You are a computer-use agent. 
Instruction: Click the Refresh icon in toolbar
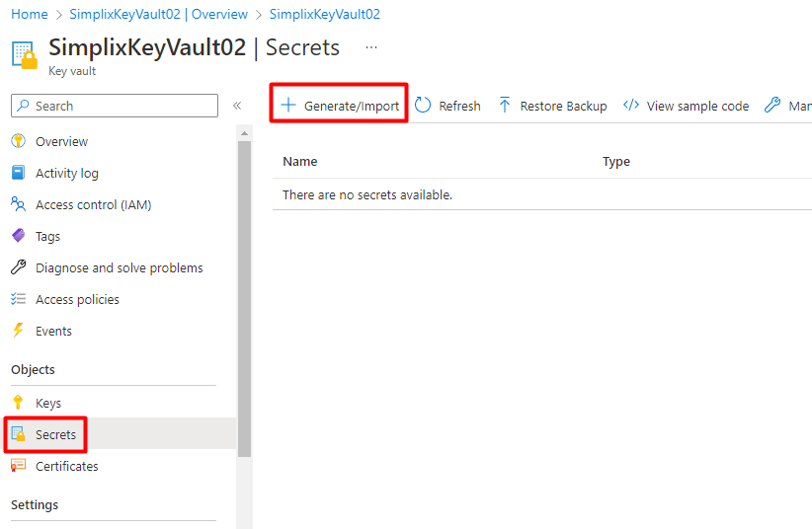pos(423,106)
